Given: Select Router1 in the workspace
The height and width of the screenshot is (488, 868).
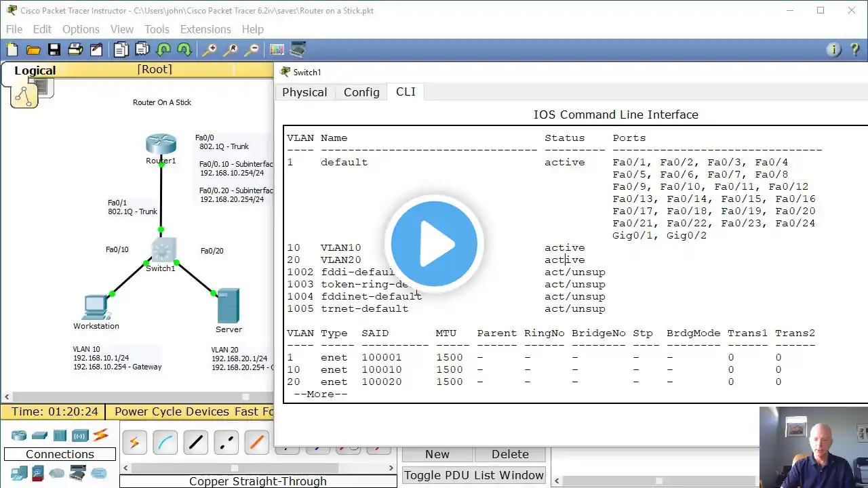Looking at the screenshot, I should point(161,144).
